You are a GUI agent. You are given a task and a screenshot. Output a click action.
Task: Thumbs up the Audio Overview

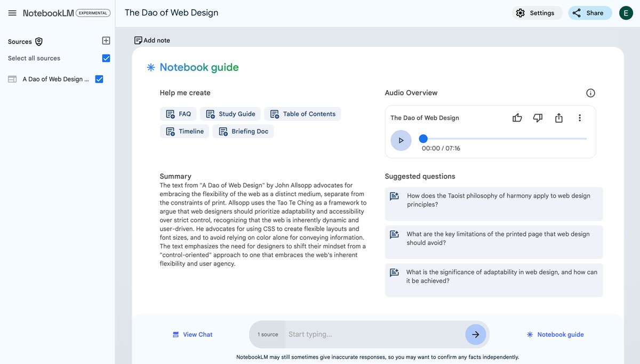[x=517, y=118]
